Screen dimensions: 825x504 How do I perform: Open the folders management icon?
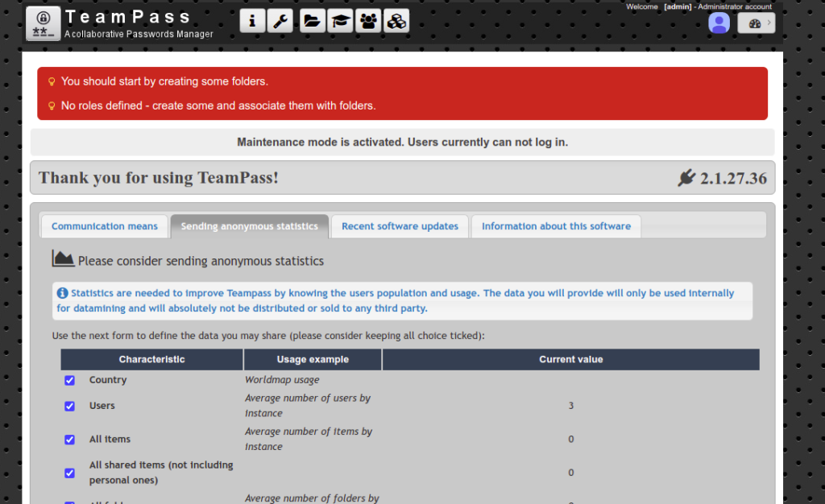[313, 21]
